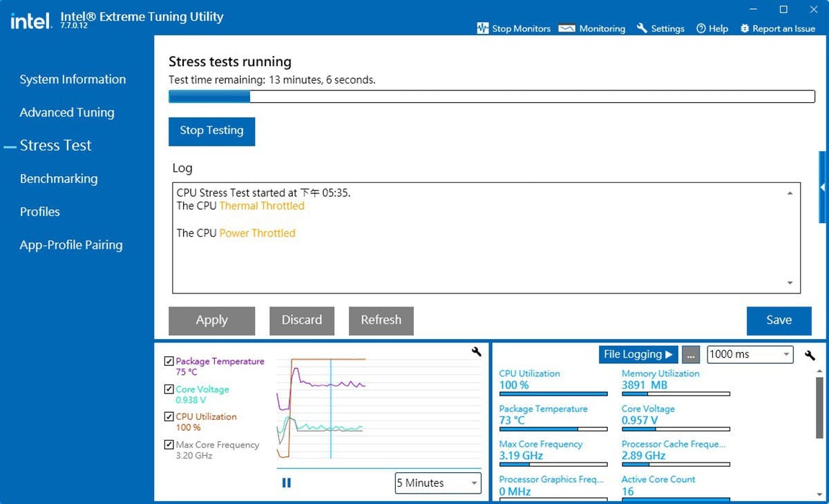Expand side panel with blue arrow tab
This screenshot has height=504, width=829.
823,187
